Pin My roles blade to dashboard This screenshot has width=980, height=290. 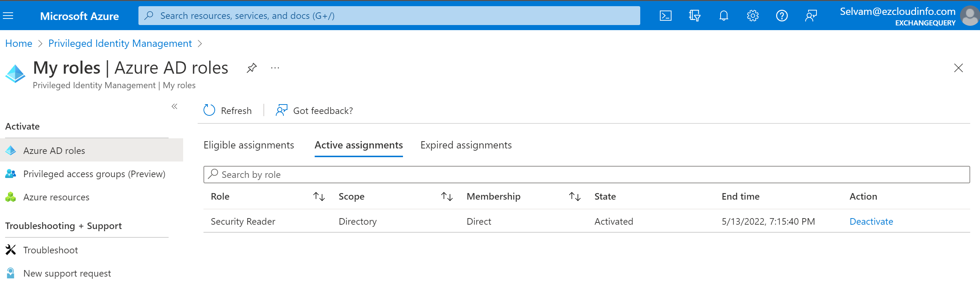[x=251, y=68]
